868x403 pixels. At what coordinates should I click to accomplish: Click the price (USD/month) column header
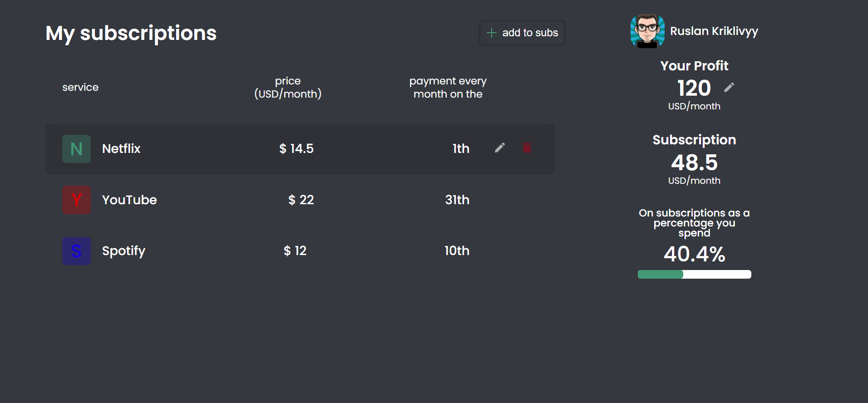click(x=288, y=88)
